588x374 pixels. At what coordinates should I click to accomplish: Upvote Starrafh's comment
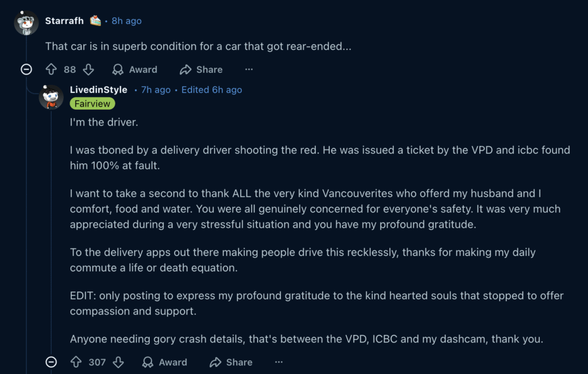tap(52, 69)
